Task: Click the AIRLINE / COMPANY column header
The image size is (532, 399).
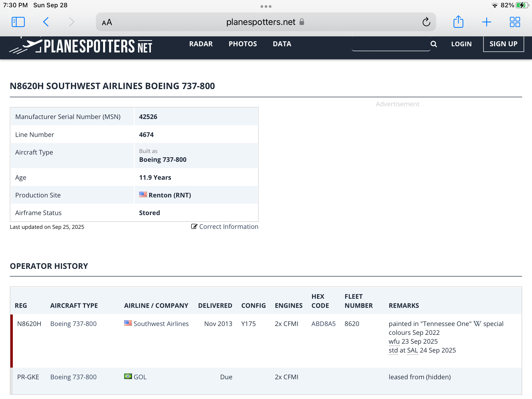Action: 156,305
